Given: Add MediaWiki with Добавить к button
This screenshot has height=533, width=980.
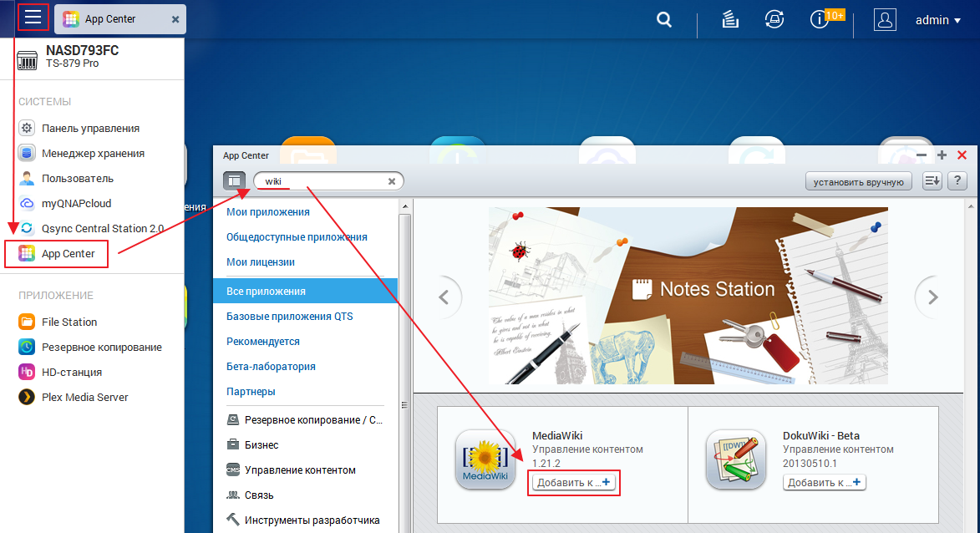Looking at the screenshot, I should pos(574,482).
